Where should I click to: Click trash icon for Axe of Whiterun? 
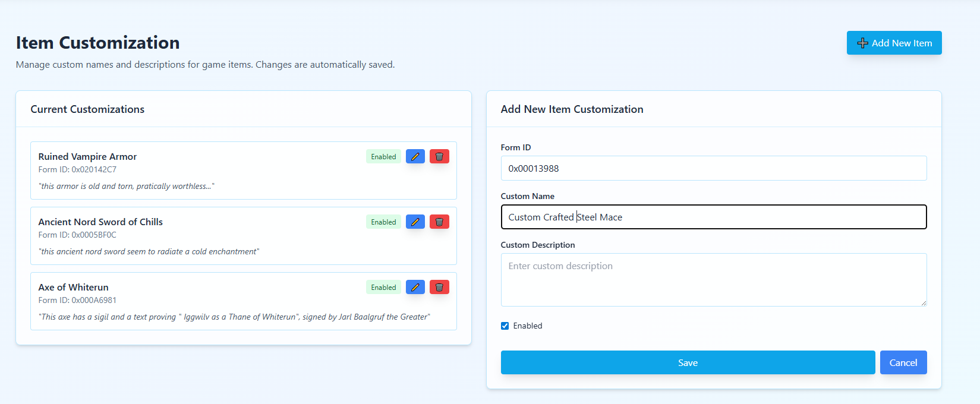439,288
